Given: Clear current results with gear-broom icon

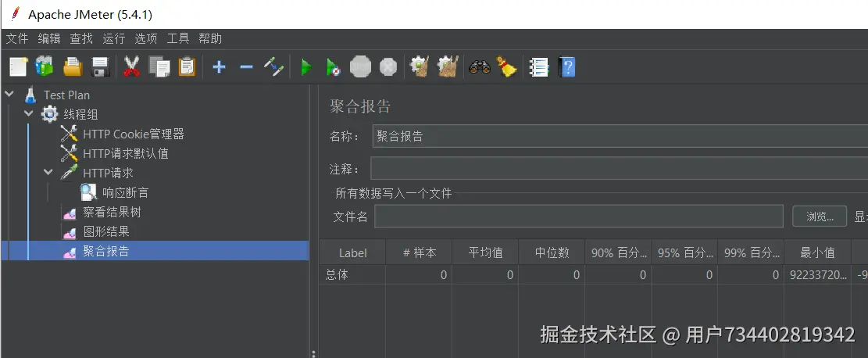Looking at the screenshot, I should tap(420, 66).
